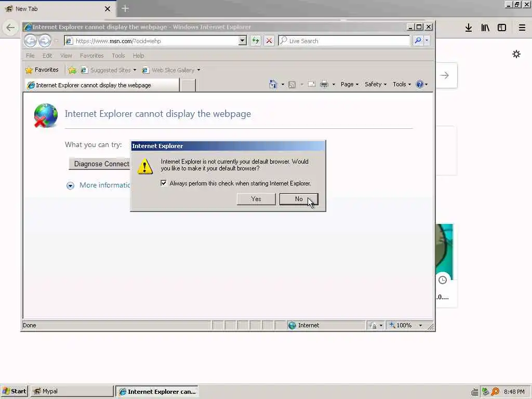The height and width of the screenshot is (399, 532).
Task: Expand the address bar URL dropdown
Action: point(242,41)
